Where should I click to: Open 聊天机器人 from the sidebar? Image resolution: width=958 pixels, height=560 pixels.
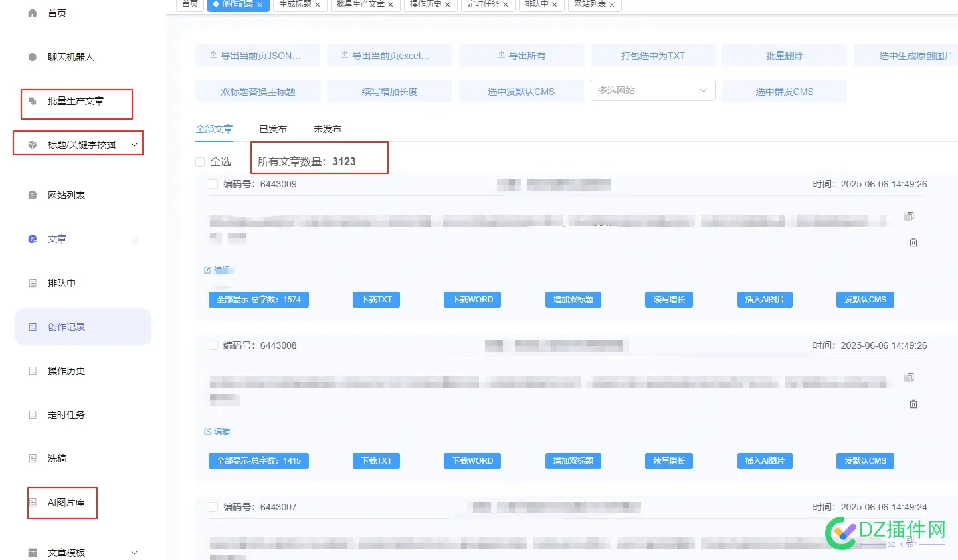pyautogui.click(x=70, y=57)
